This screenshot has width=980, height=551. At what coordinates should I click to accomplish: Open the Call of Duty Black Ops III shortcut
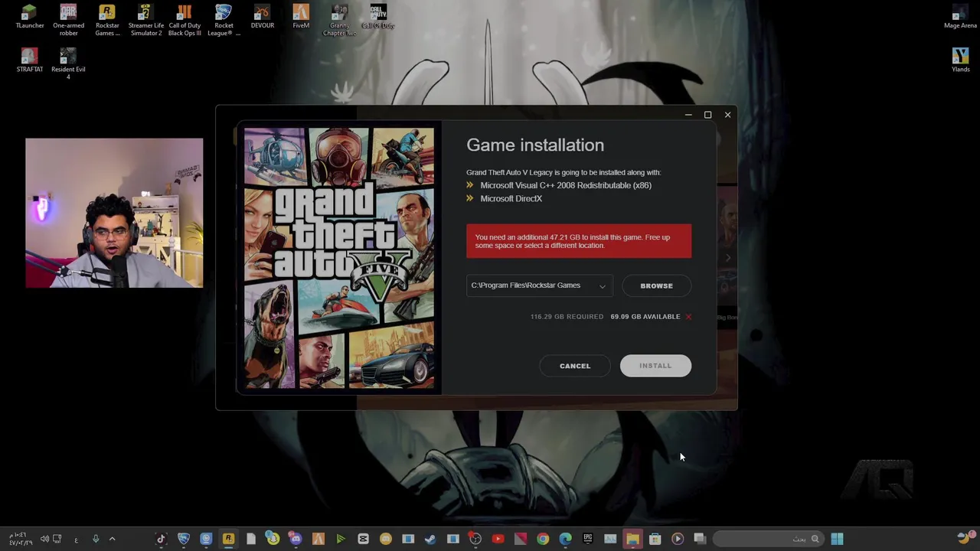185,20
